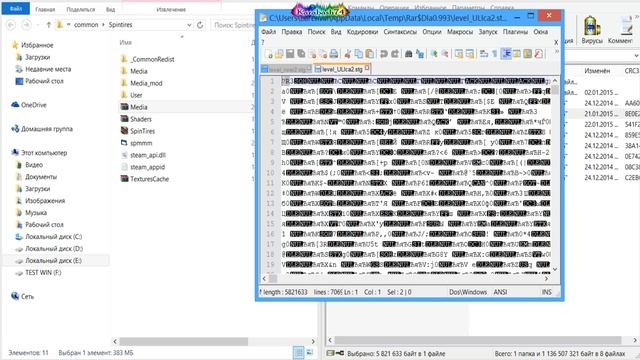Viewport: 640px width, 360px height.
Task: Select Домашняя группа in navigation pane
Action: click(42, 129)
